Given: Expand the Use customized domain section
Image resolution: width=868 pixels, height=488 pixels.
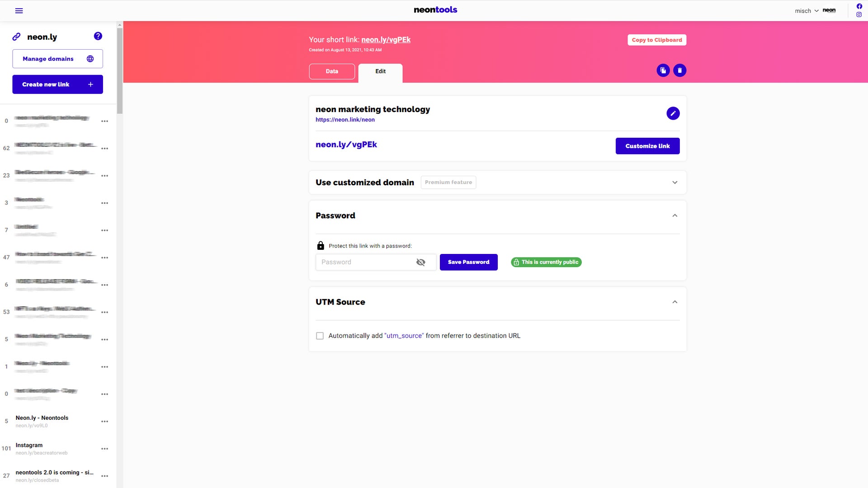Looking at the screenshot, I should [x=675, y=182].
